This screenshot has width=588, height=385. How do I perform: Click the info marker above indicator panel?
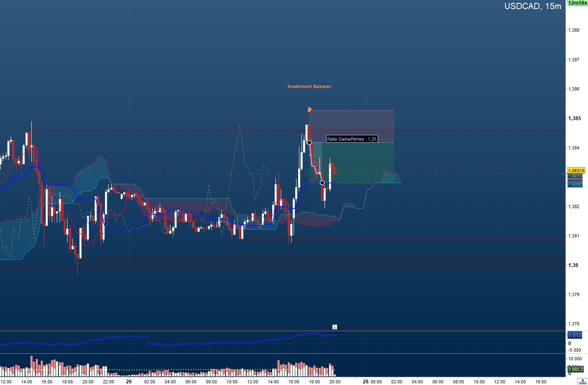click(335, 327)
